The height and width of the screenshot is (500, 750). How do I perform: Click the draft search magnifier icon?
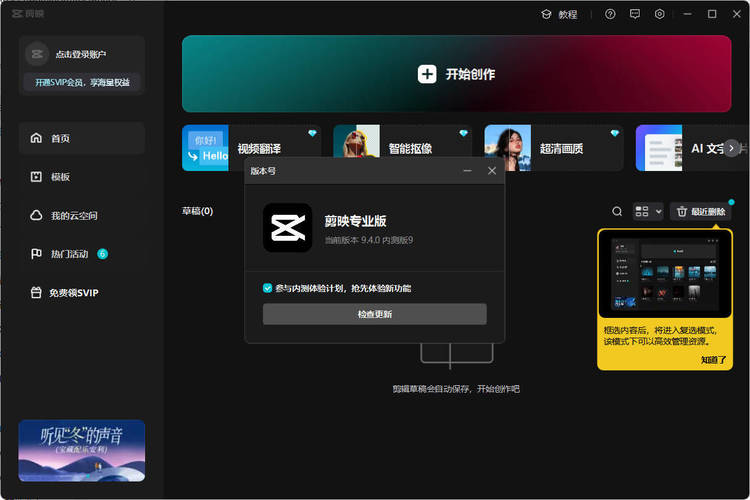click(x=617, y=211)
